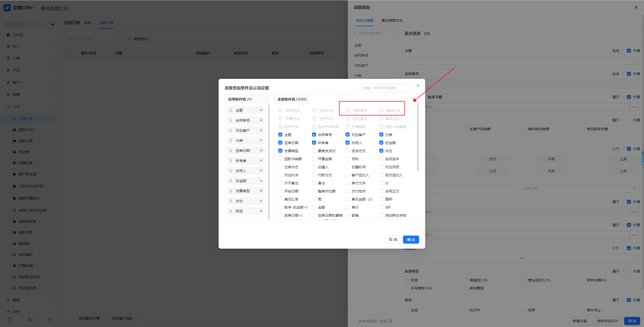Switch to the 最近搜索历史 tab
This screenshot has height=327, width=644.
pos(392,20)
